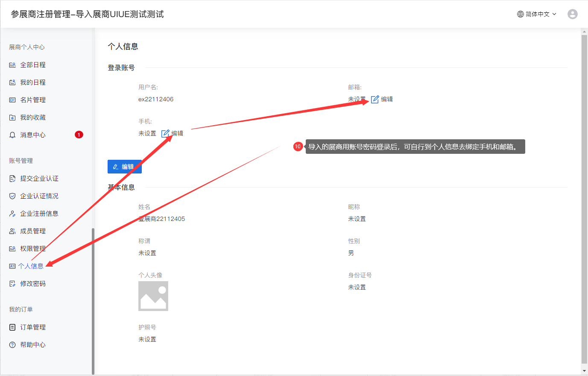588x376 pixels.
Task: Click the 帮助中心 question mark icon
Action: tap(12, 345)
